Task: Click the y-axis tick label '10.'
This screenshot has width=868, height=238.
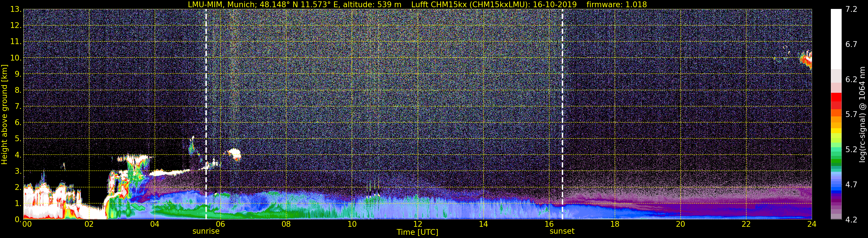Action: 16,58
